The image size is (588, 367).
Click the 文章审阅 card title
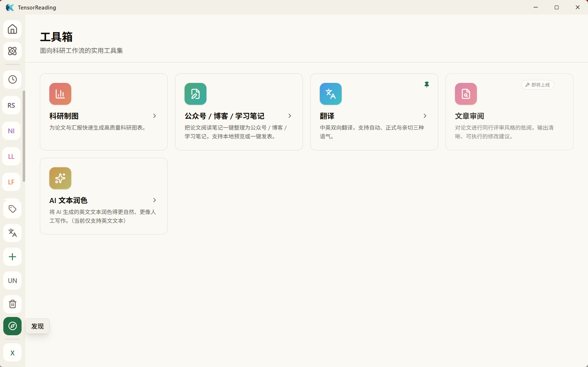click(470, 116)
